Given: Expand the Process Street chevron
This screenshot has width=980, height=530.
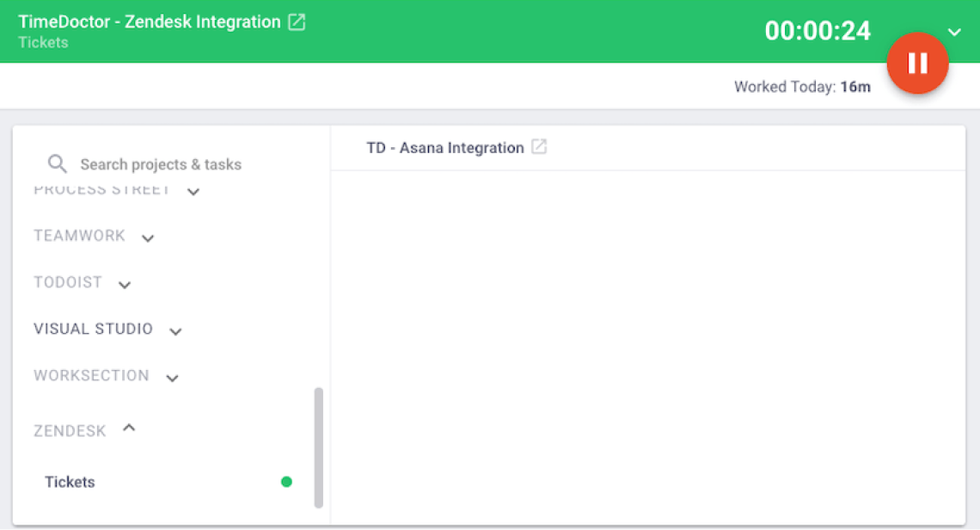Looking at the screenshot, I should (x=193, y=192).
